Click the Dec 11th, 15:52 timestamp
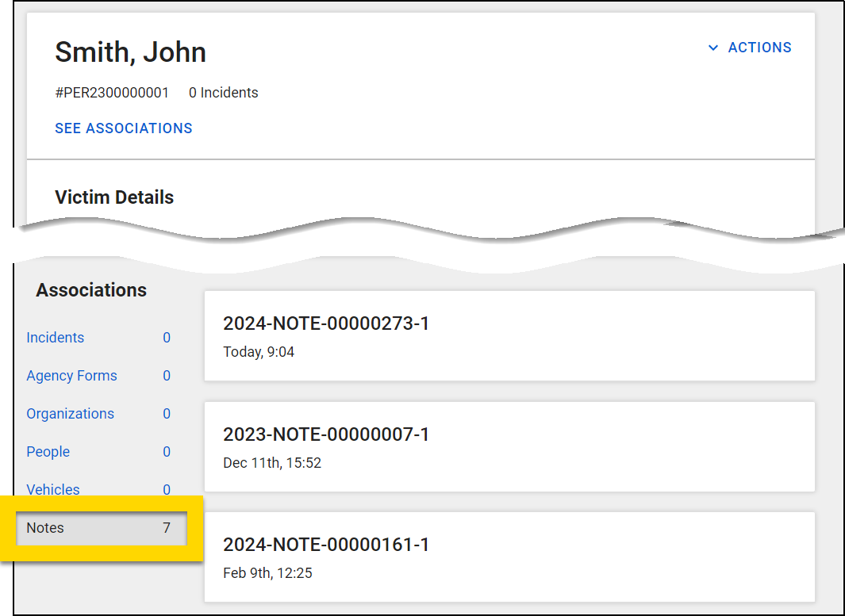 pos(272,463)
